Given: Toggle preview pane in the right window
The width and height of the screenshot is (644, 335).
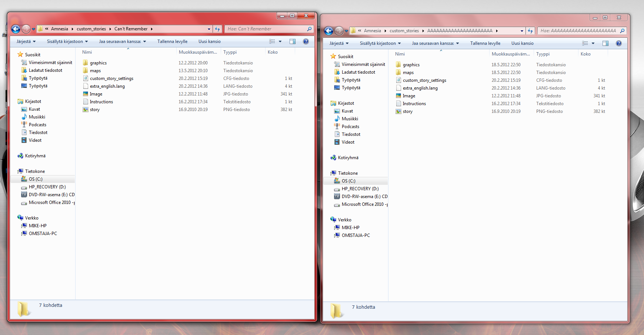Looking at the screenshot, I should (605, 43).
